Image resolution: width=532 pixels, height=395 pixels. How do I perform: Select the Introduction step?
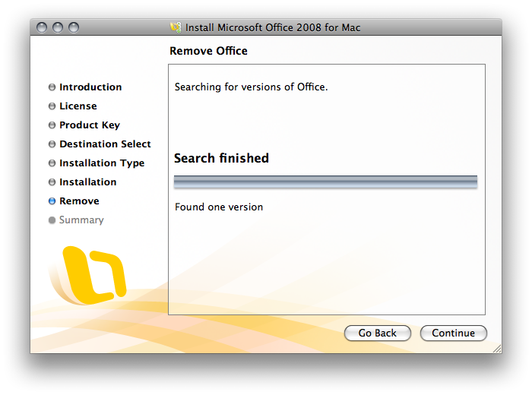coord(90,87)
